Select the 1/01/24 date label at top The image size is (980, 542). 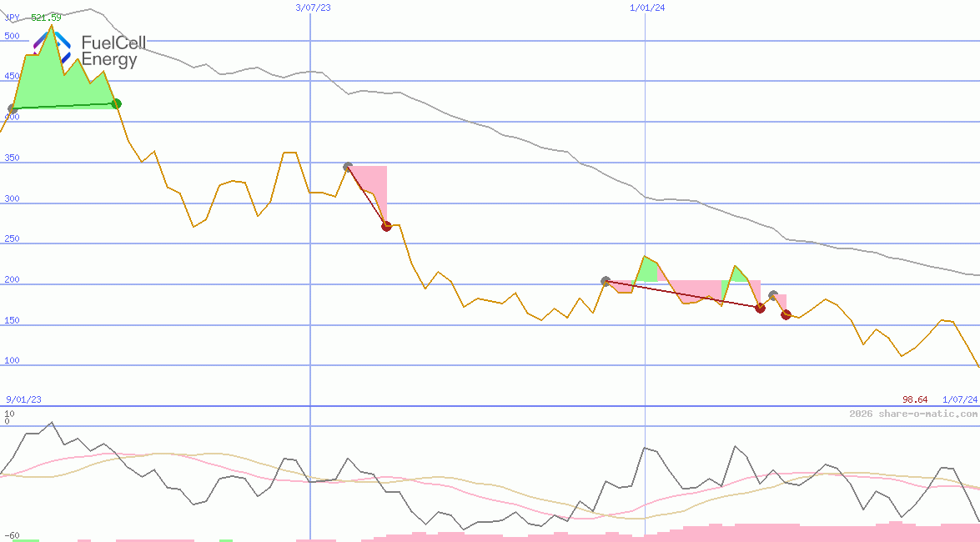[x=647, y=8]
